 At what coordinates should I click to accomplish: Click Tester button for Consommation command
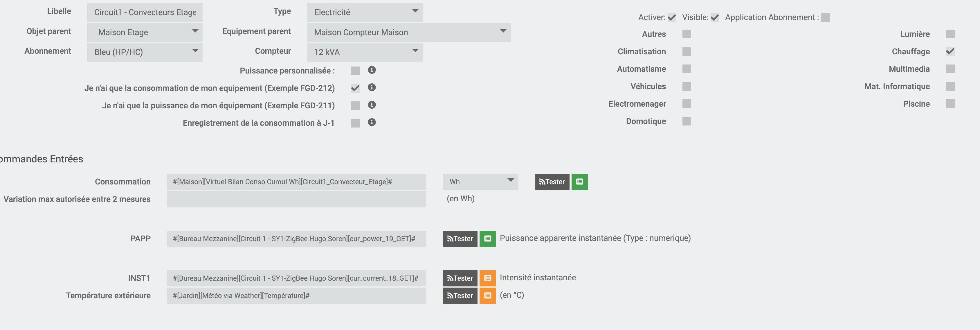[552, 182]
